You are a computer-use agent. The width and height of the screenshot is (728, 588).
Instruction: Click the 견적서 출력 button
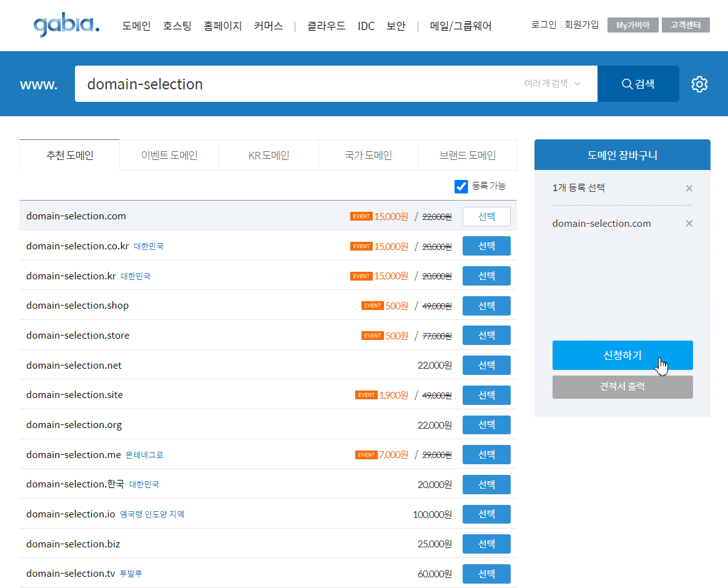coord(622,387)
